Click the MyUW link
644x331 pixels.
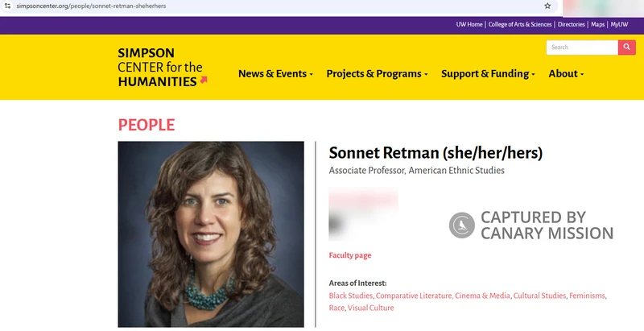pos(619,24)
